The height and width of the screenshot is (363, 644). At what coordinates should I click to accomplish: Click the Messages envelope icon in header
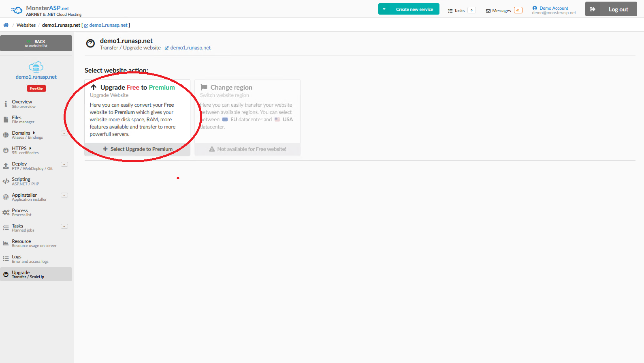488,11
